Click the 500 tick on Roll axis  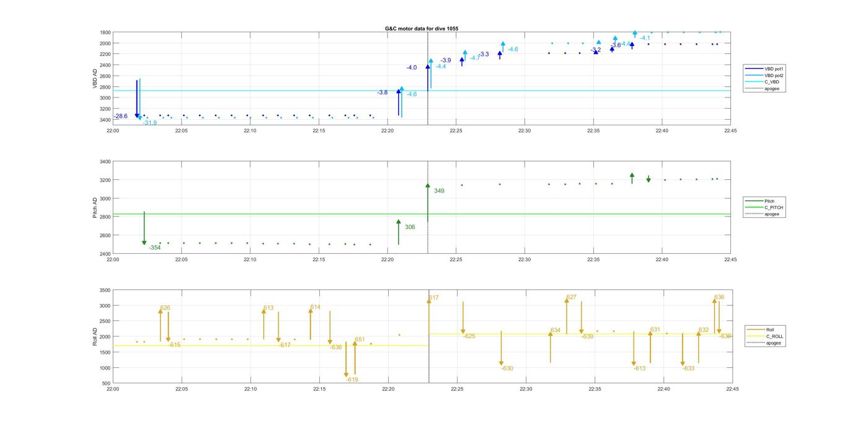108,383
